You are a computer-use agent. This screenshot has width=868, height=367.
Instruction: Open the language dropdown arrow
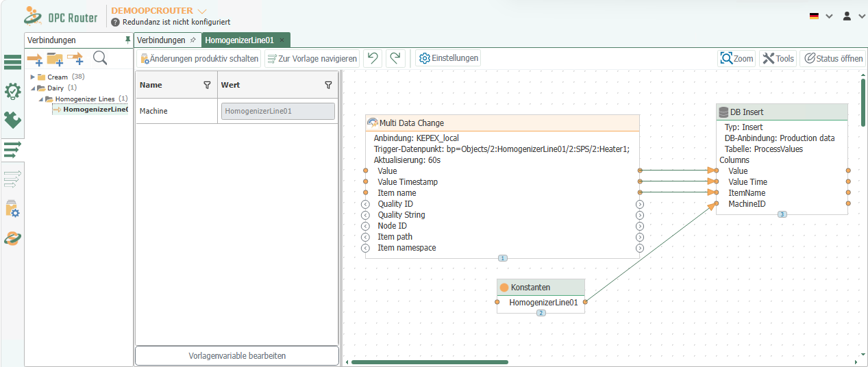[829, 16]
